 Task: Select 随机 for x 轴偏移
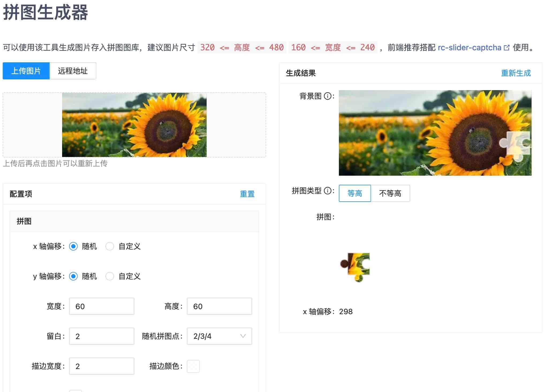(73, 246)
